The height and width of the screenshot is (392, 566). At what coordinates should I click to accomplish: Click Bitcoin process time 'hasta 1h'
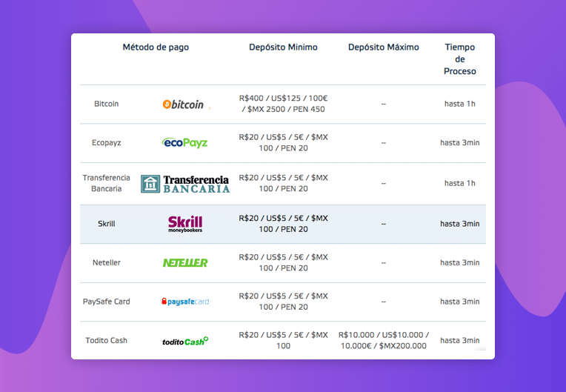point(460,104)
